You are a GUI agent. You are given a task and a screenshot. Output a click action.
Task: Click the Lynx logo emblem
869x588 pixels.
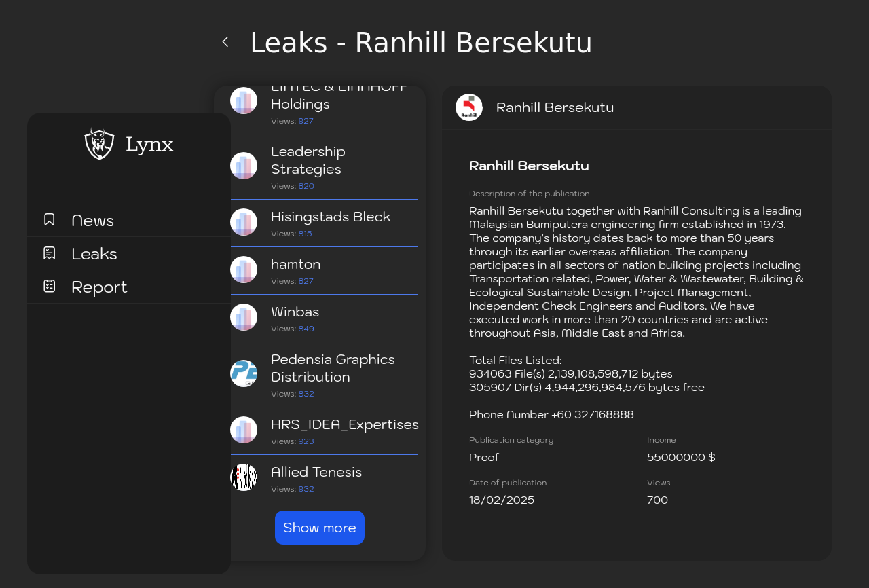99,144
